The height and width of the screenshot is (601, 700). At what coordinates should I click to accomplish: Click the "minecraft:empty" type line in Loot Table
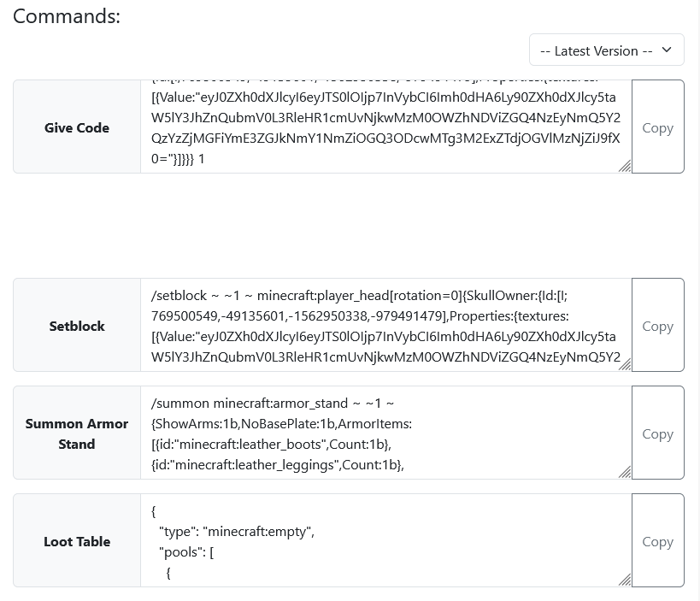click(237, 532)
